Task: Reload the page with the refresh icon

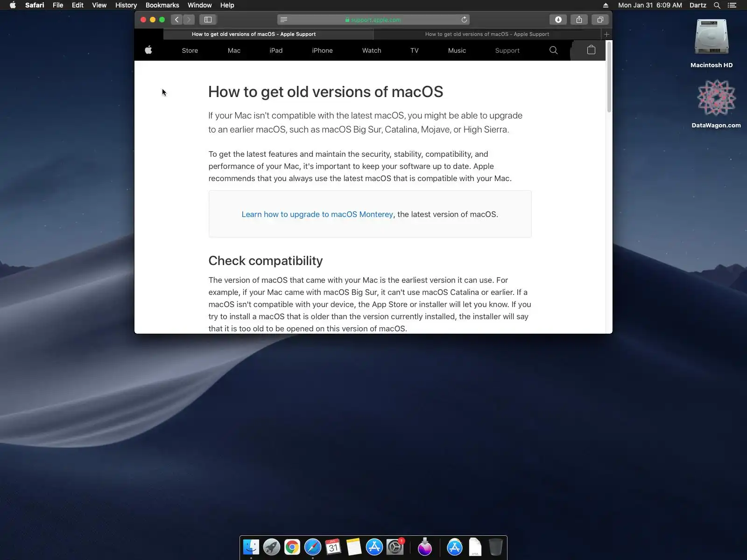Action: click(x=464, y=20)
